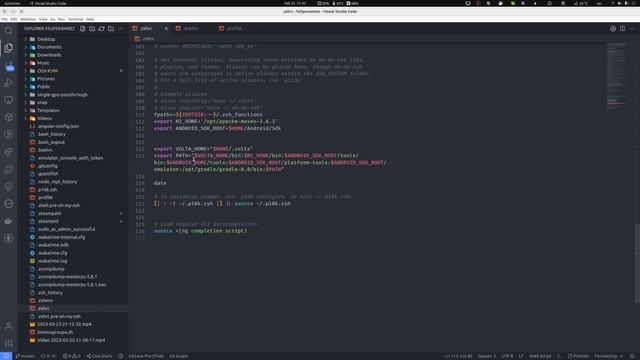
Task: Click the date command on line 119
Action: pyautogui.click(x=160, y=183)
